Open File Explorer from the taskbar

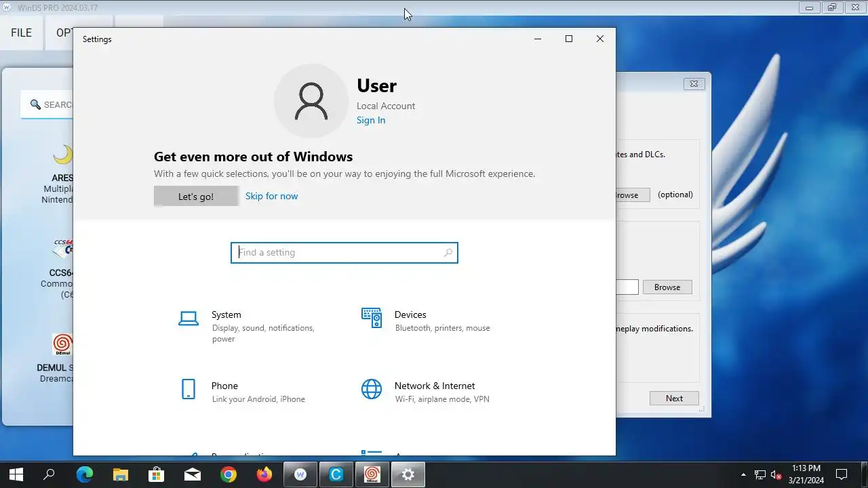(120, 474)
